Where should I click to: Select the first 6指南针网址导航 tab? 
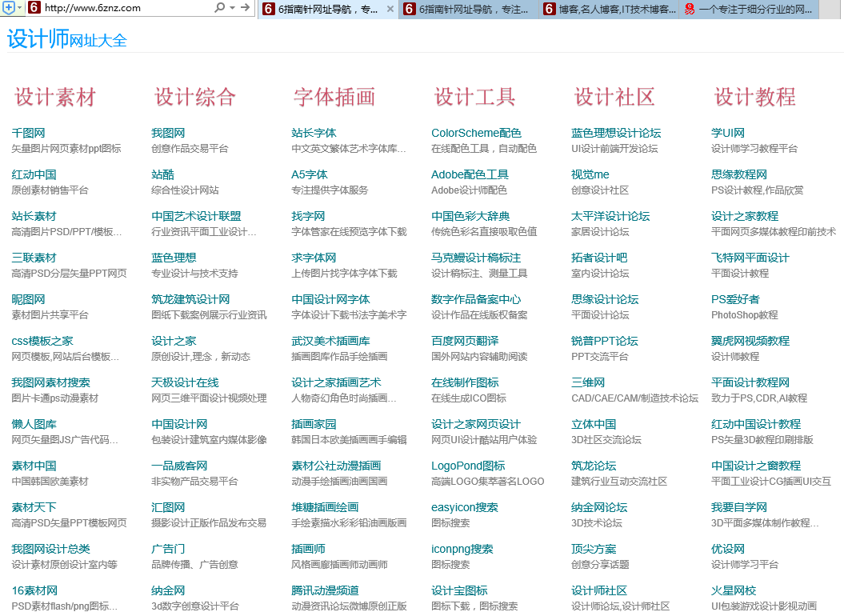tap(328, 9)
